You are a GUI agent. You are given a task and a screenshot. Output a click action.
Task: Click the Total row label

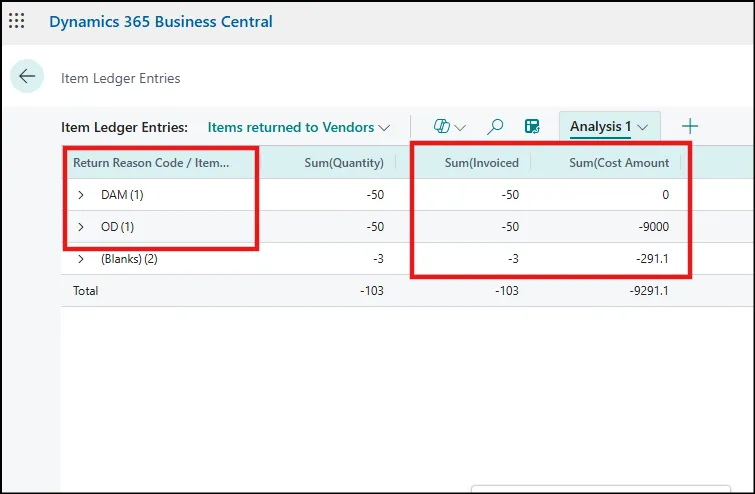coord(86,291)
